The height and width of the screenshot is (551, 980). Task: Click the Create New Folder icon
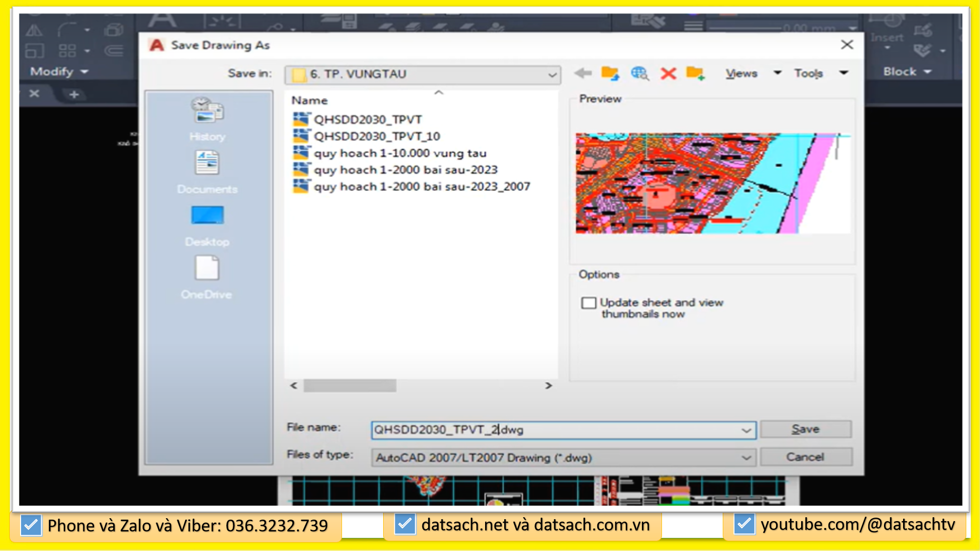pos(696,73)
